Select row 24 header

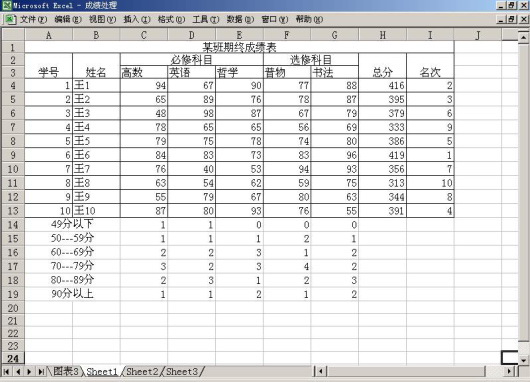pyautogui.click(x=13, y=358)
